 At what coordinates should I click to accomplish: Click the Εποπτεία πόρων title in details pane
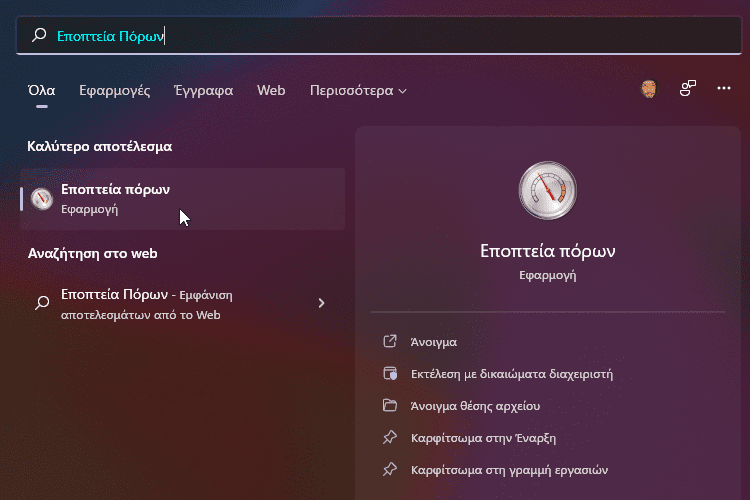pyautogui.click(x=548, y=251)
